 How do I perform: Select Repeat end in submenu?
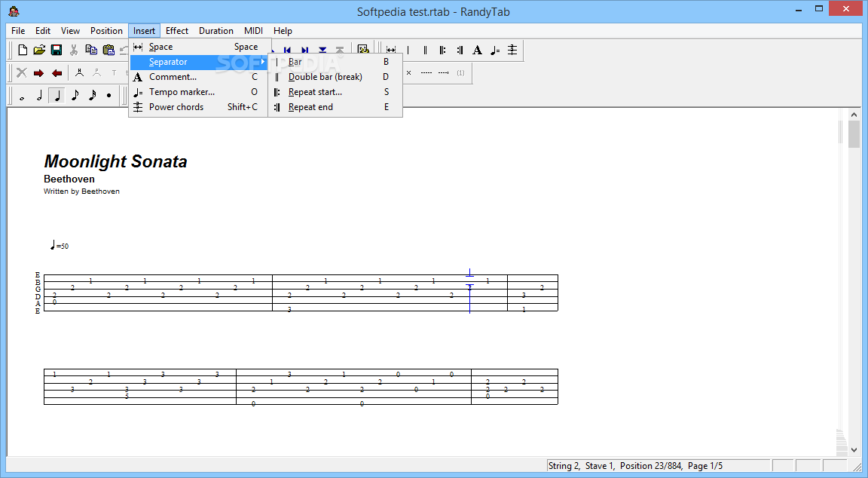(335, 107)
